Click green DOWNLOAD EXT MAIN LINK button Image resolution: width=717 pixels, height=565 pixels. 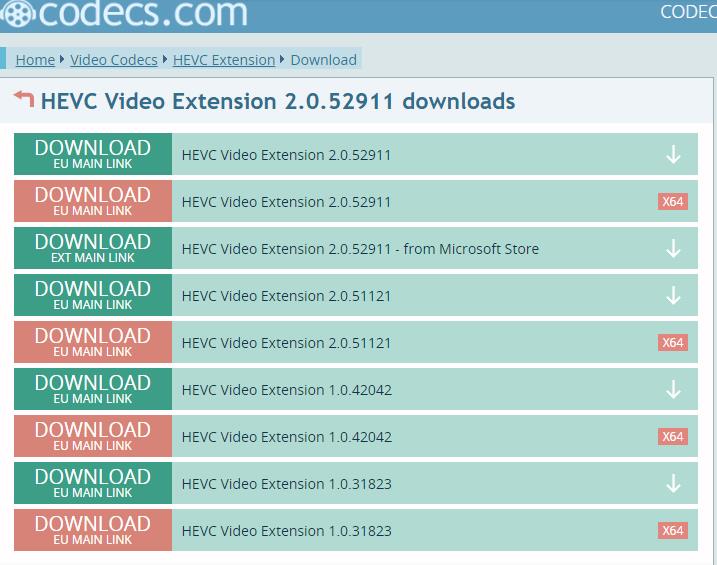click(93, 248)
